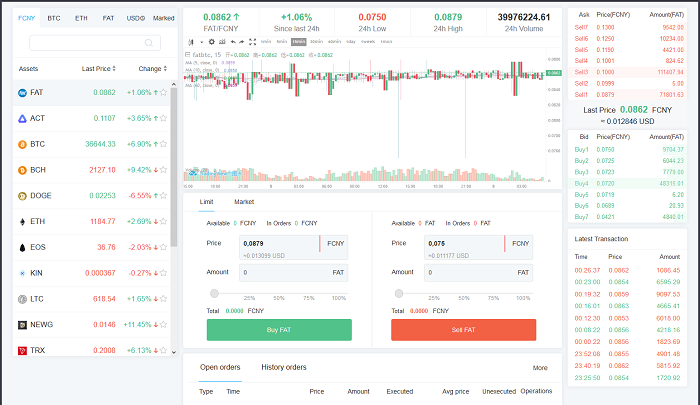700x405 pixels.
Task: Click the search magnifier icon in assets panel
Action: (150, 43)
